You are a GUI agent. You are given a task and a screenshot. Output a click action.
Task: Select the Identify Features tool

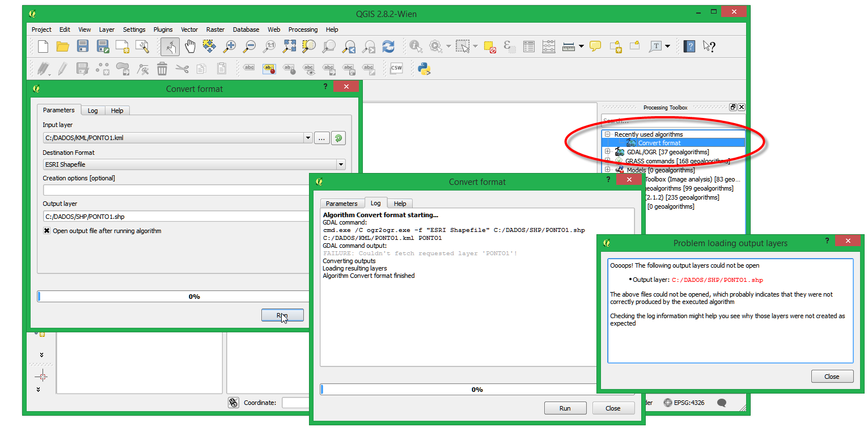click(x=416, y=47)
